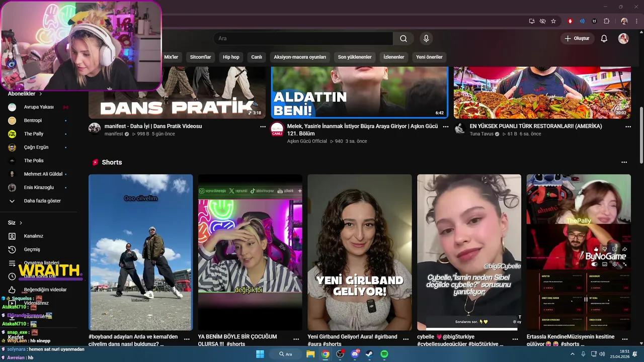Play the DANS PRATIK video thumbnail
Viewport: 644px width, 362px height.
[177, 93]
